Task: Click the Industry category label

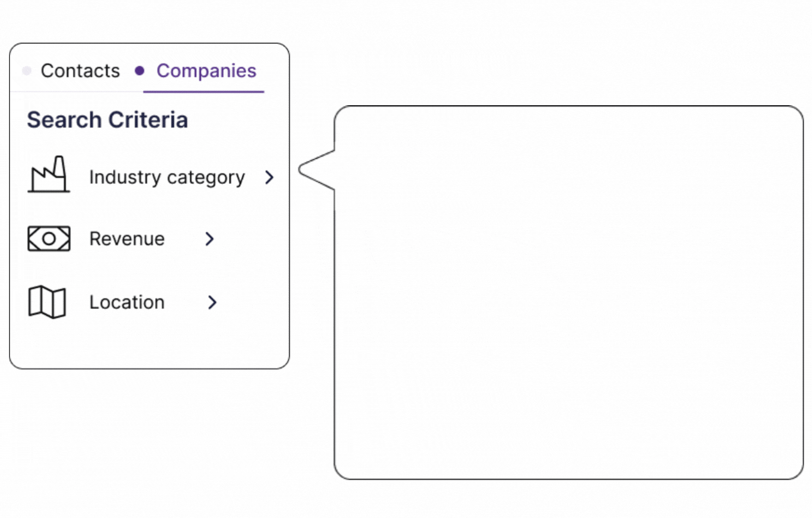Action: click(x=167, y=177)
